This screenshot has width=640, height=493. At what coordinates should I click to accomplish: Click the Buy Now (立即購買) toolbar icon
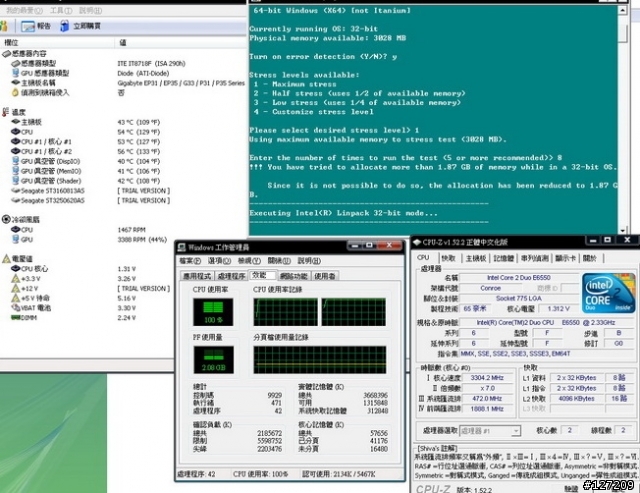pos(64,26)
